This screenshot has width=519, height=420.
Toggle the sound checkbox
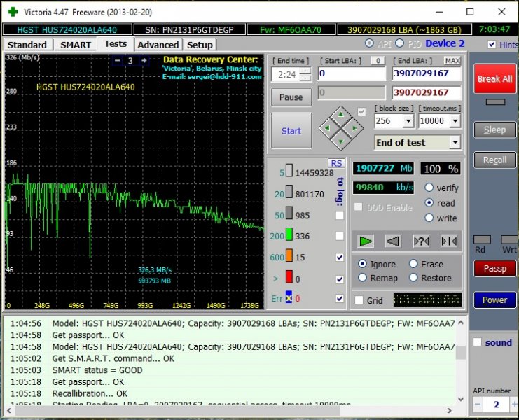477,342
